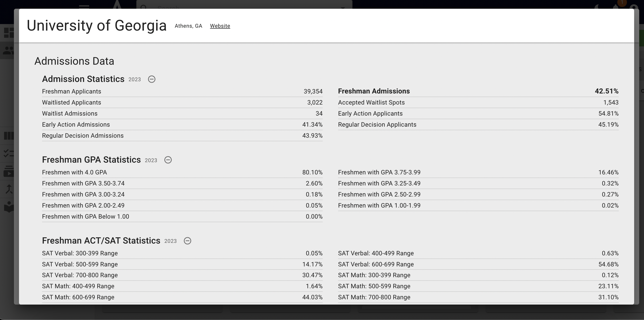Viewport: 644px width, 320px height.
Task: Click the dark mode moon icon
Action: [x=597, y=6]
